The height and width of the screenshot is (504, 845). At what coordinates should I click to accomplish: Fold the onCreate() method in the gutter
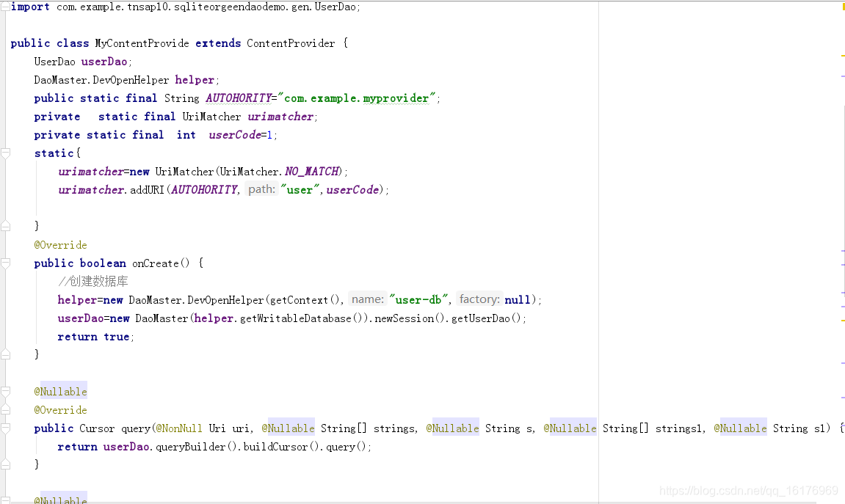point(5,263)
